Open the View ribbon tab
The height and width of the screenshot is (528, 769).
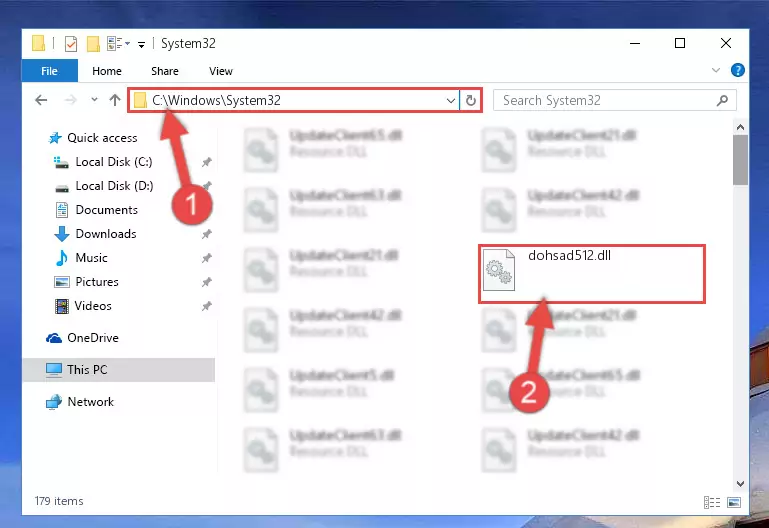[221, 71]
